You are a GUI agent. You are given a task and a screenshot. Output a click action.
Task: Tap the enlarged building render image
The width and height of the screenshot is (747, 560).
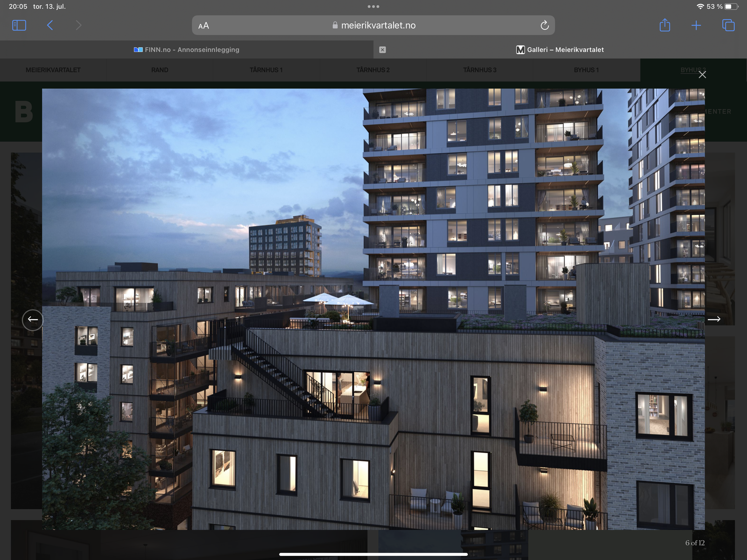pos(373,309)
